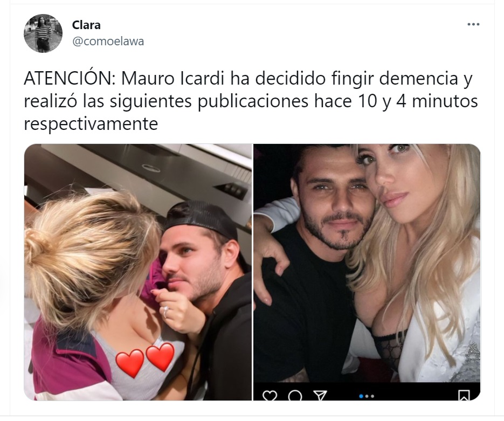Click the black backwards cap in the left photo
504x421 pixels.
tap(202, 218)
